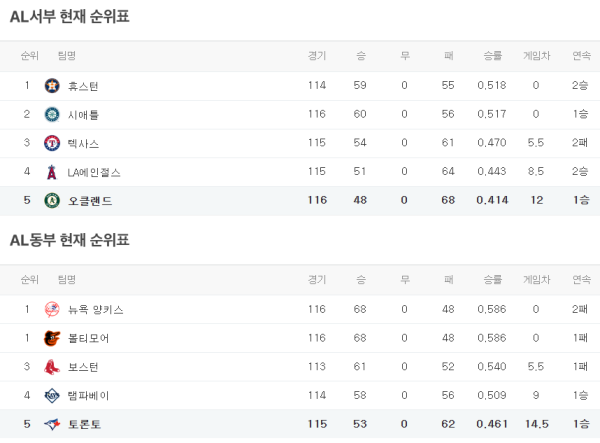Viewport: 600px width, 443px height.
Task: Click the 팀명 column header in AL서부 table
Action: click(67, 56)
